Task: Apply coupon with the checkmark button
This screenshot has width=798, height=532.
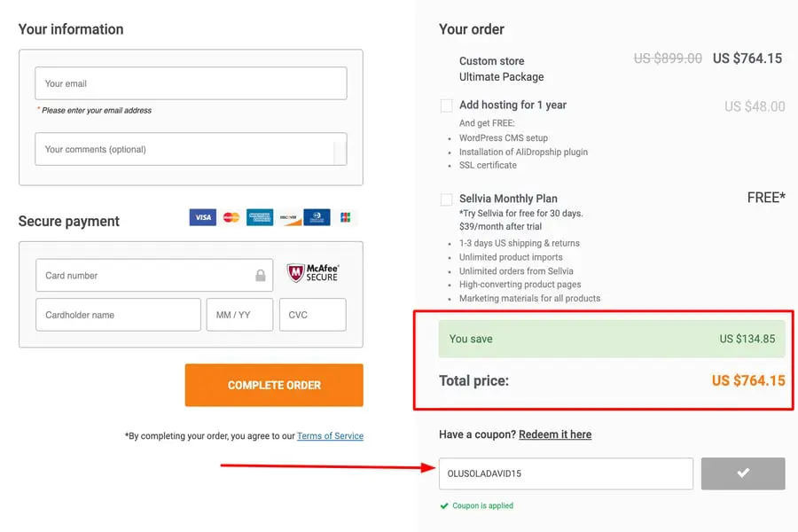Action: point(743,473)
